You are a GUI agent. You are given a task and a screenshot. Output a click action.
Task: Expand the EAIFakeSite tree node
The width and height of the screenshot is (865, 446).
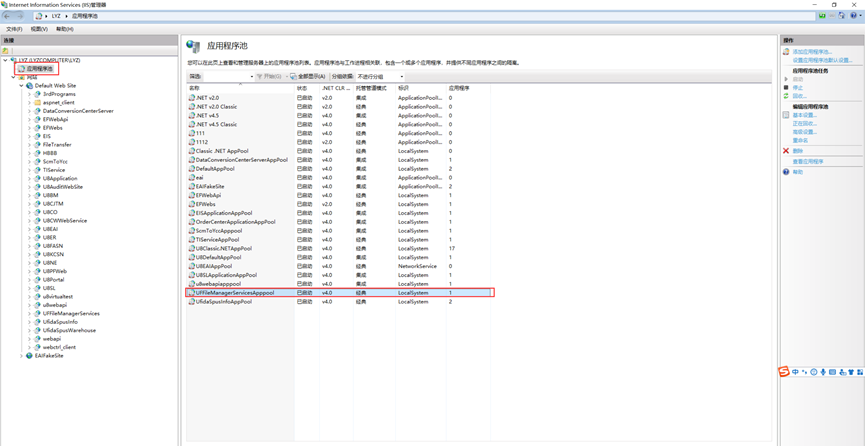[x=22, y=356]
